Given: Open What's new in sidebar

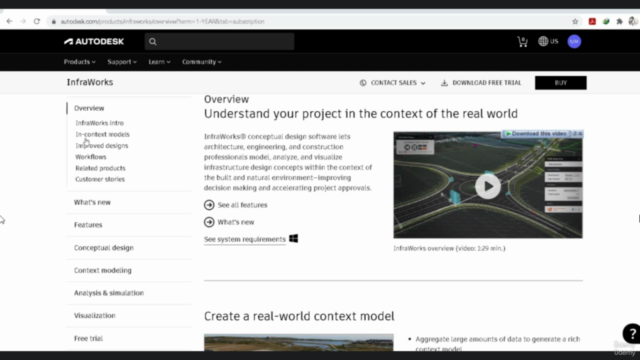Looking at the screenshot, I should [x=92, y=202].
